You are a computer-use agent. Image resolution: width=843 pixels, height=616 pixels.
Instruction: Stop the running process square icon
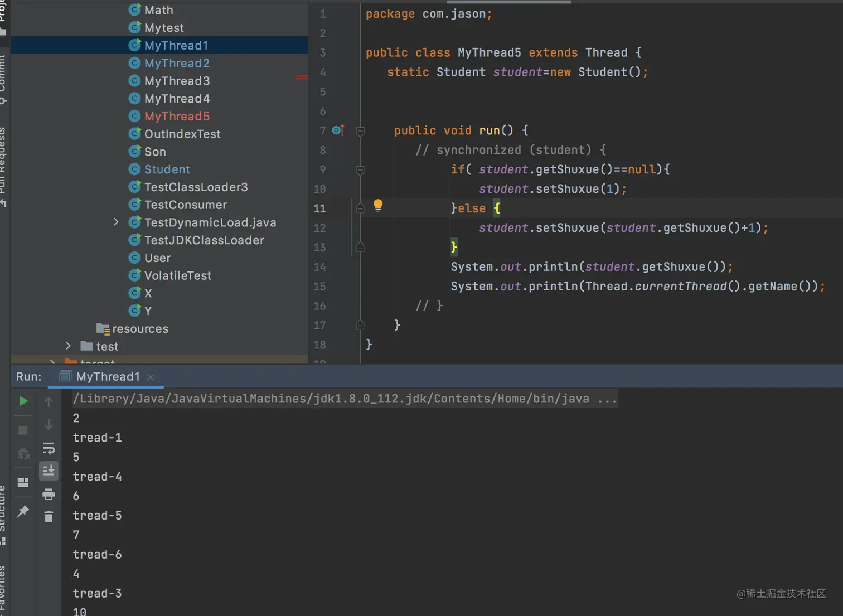[23, 430]
